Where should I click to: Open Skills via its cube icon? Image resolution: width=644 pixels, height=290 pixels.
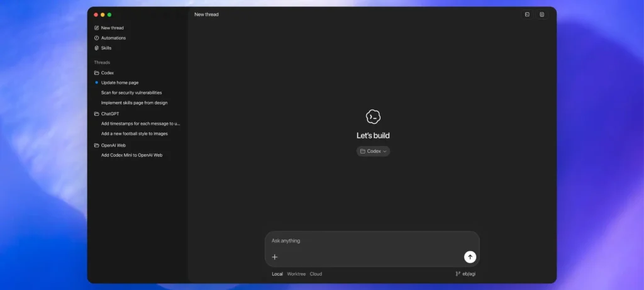(x=96, y=48)
